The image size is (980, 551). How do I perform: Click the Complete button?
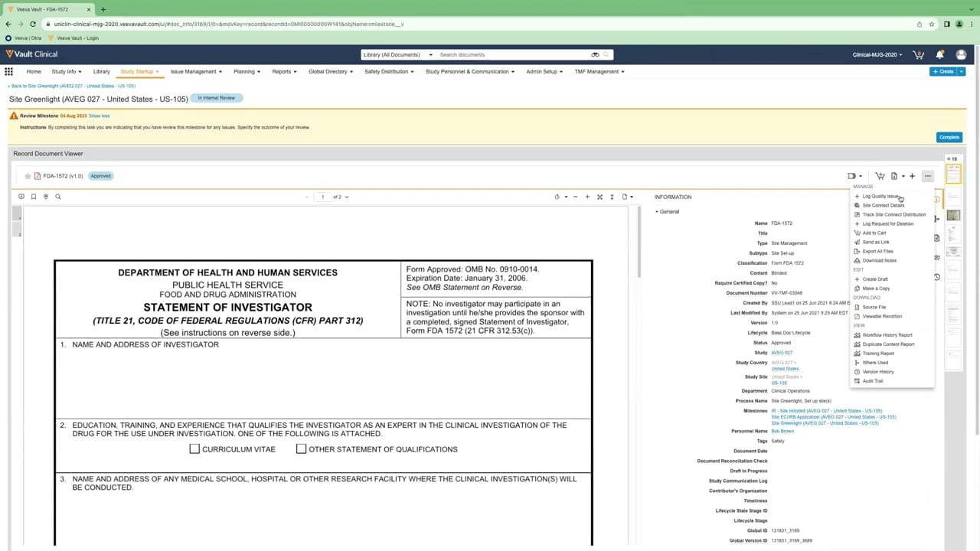pyautogui.click(x=949, y=137)
